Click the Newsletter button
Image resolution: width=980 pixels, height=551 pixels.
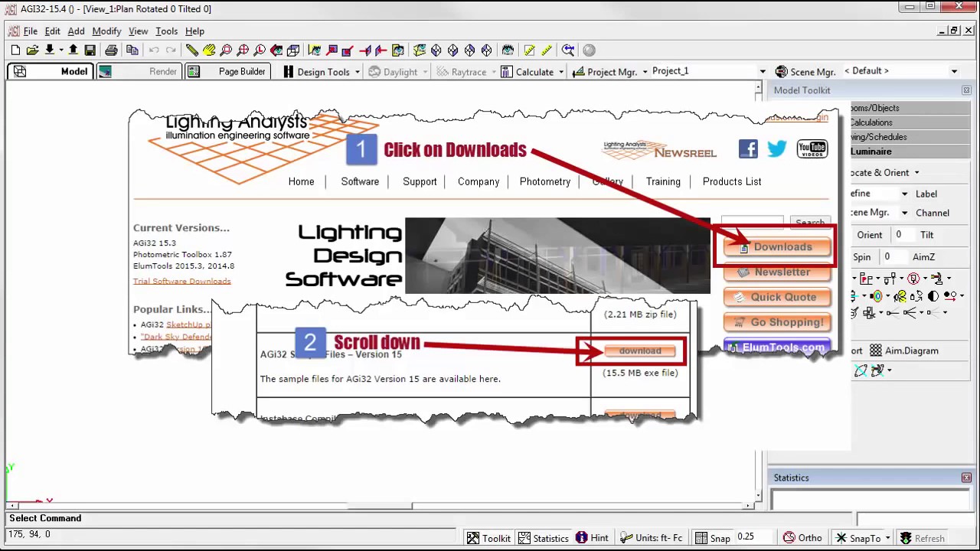coord(776,272)
